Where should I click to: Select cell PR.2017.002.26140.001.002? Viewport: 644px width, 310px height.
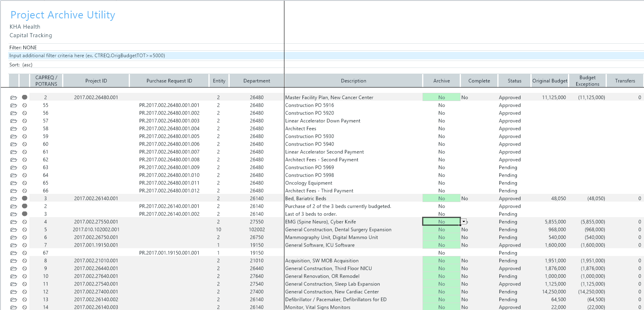tap(169, 214)
